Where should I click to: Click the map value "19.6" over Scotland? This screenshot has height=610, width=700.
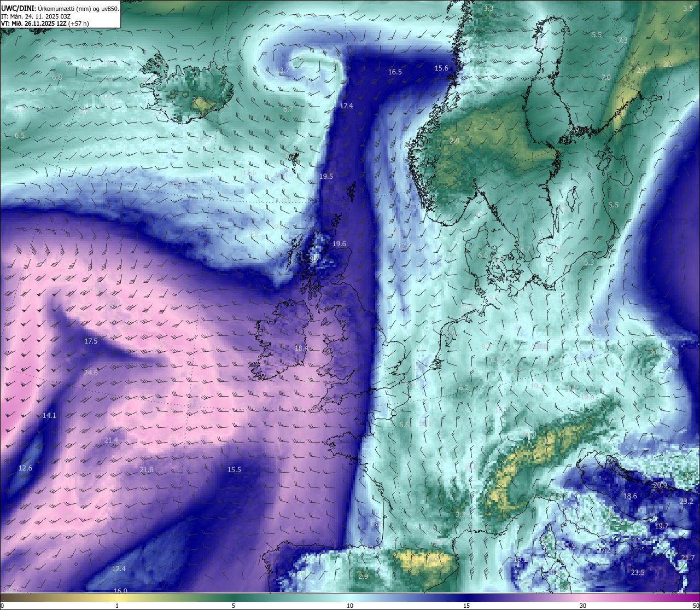click(339, 243)
